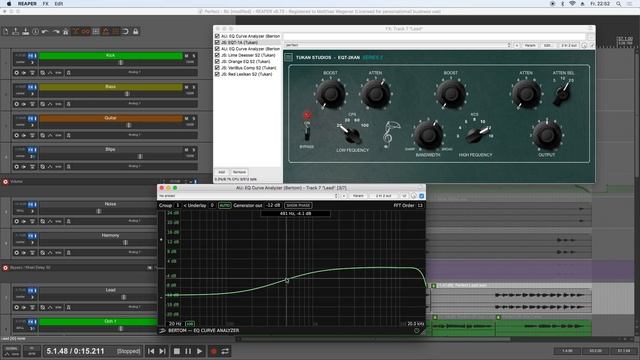The height and width of the screenshot is (360, 640).
Task: Toggle the metronome toolbar icon
Action: point(65,31)
